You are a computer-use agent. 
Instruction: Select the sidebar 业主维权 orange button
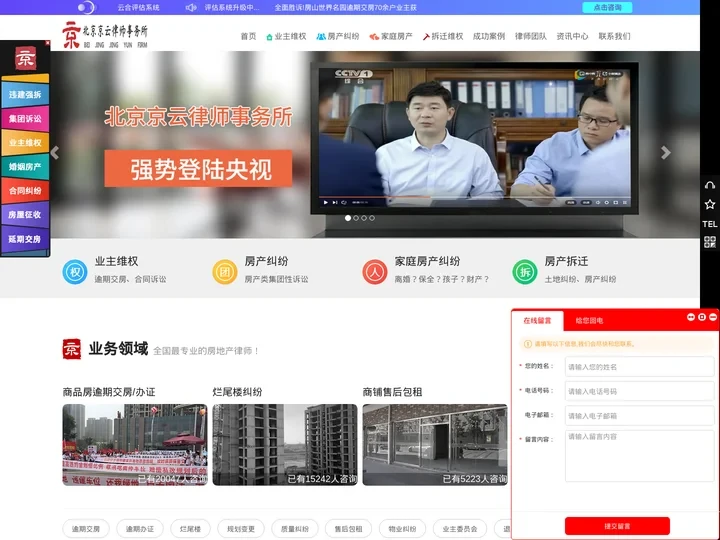coord(25,143)
